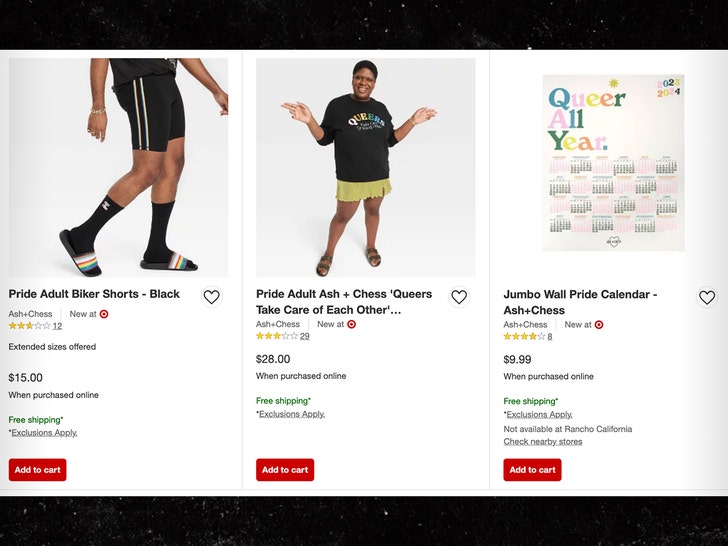728x546 pixels.
Task: Open Queer All Year calendar image
Action: point(613,162)
